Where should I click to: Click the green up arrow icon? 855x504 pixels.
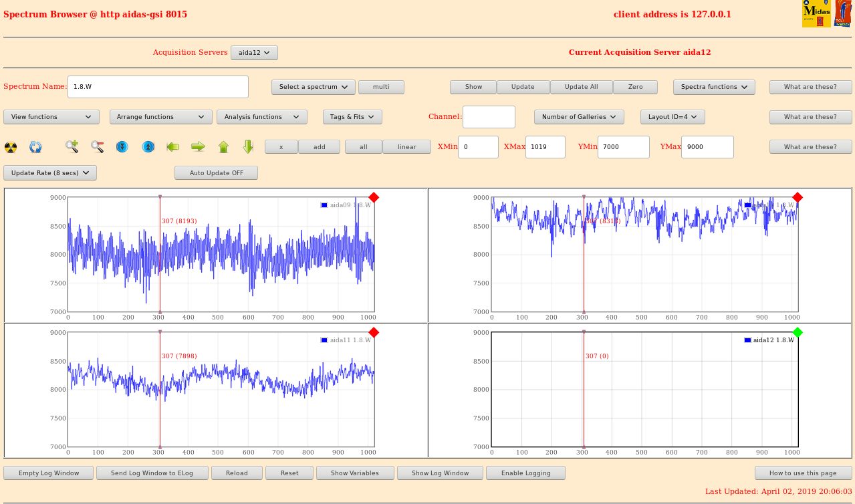(223, 146)
